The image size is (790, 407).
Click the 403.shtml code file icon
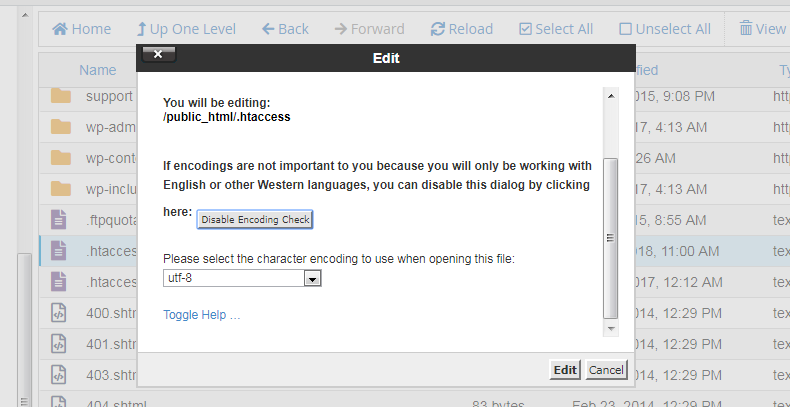(x=59, y=375)
